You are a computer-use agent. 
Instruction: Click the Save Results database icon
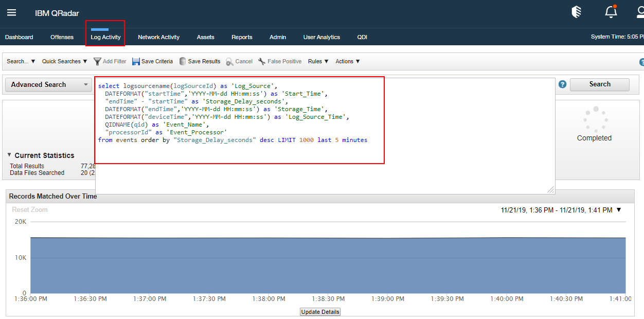[x=183, y=61]
